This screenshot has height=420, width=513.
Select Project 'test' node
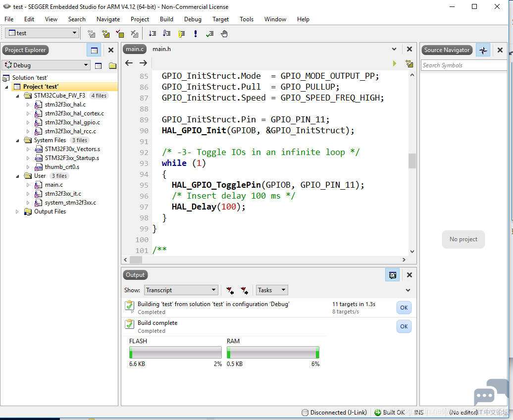tap(41, 87)
